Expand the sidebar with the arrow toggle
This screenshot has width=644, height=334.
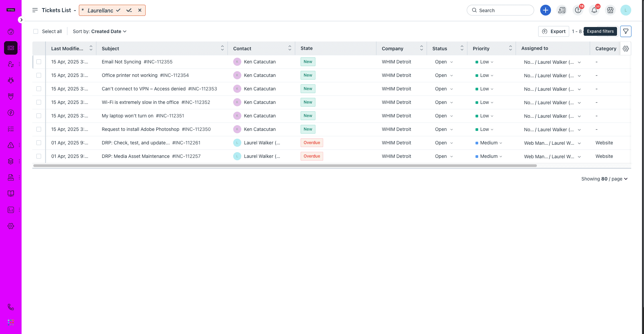(x=21, y=20)
